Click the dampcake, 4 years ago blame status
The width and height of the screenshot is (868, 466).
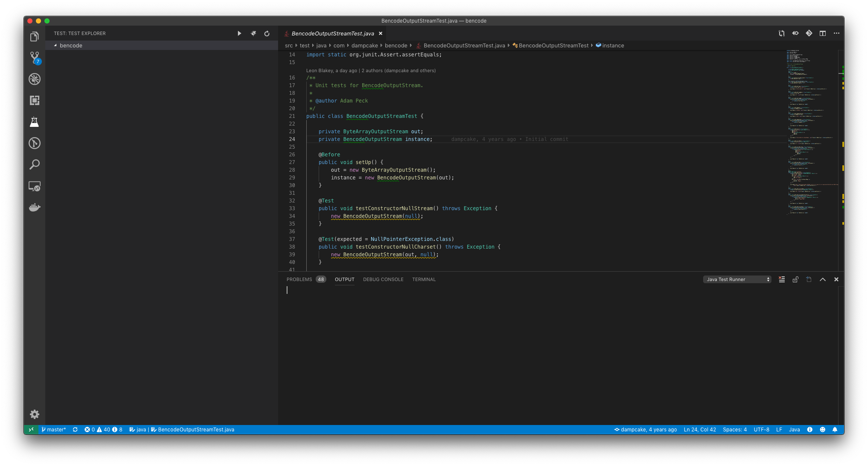[645, 430]
